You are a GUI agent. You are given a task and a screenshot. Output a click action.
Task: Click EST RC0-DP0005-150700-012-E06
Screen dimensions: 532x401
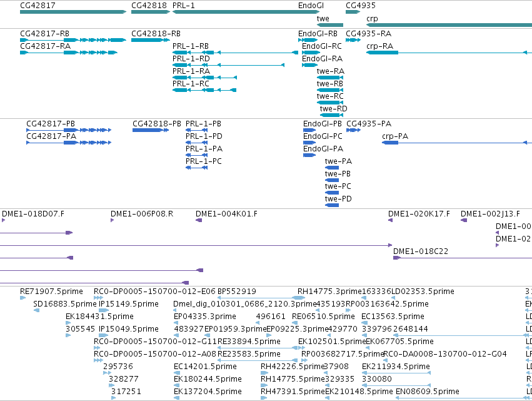coord(98,298)
